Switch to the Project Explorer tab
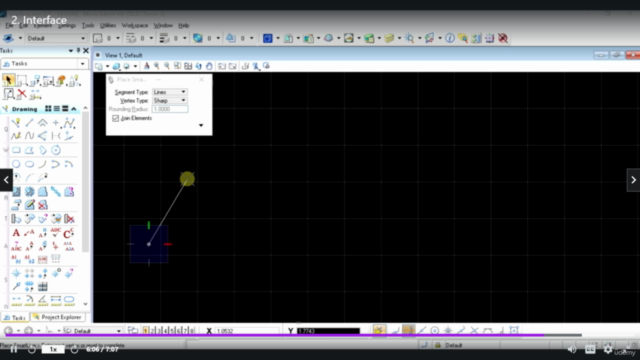The image size is (640, 360). tap(57, 317)
